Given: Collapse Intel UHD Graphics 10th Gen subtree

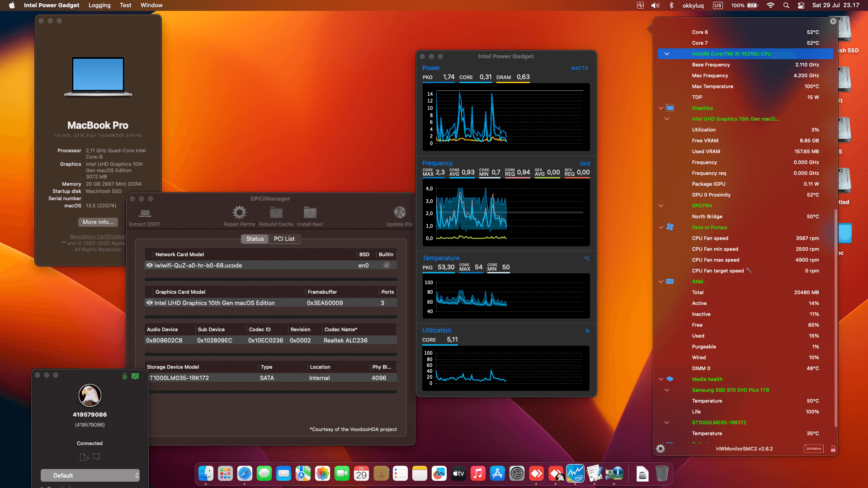Looking at the screenshot, I should [x=666, y=119].
